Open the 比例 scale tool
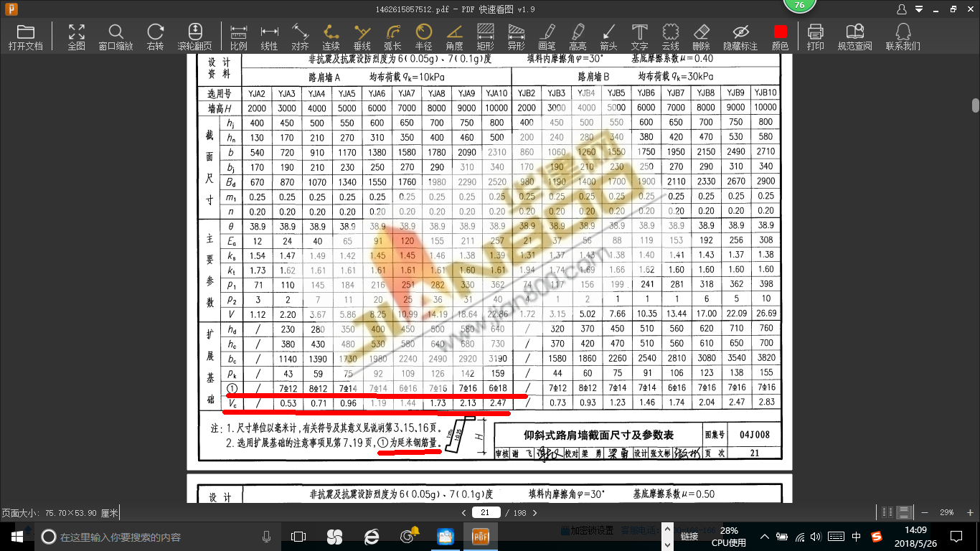980x551 pixels. pos(239,37)
